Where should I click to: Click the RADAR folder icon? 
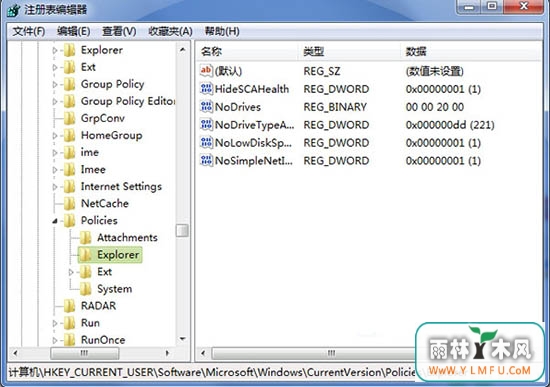[69, 306]
